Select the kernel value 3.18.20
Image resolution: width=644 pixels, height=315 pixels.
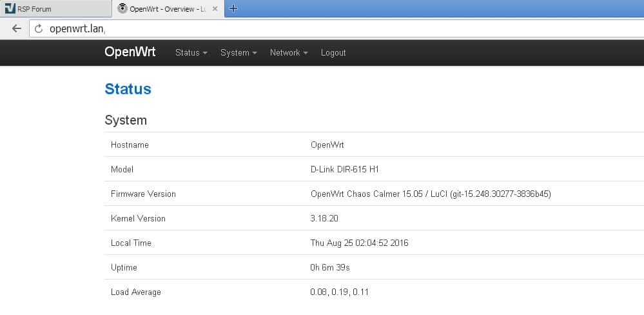[x=324, y=218]
